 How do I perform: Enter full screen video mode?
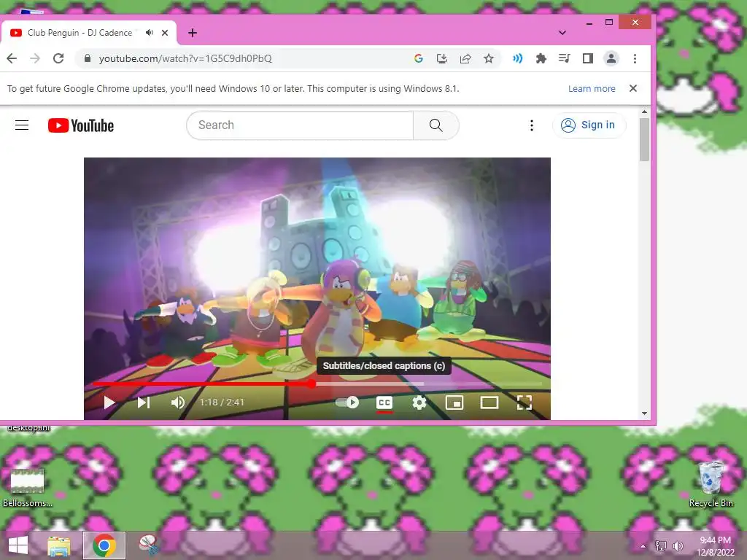[x=524, y=402]
